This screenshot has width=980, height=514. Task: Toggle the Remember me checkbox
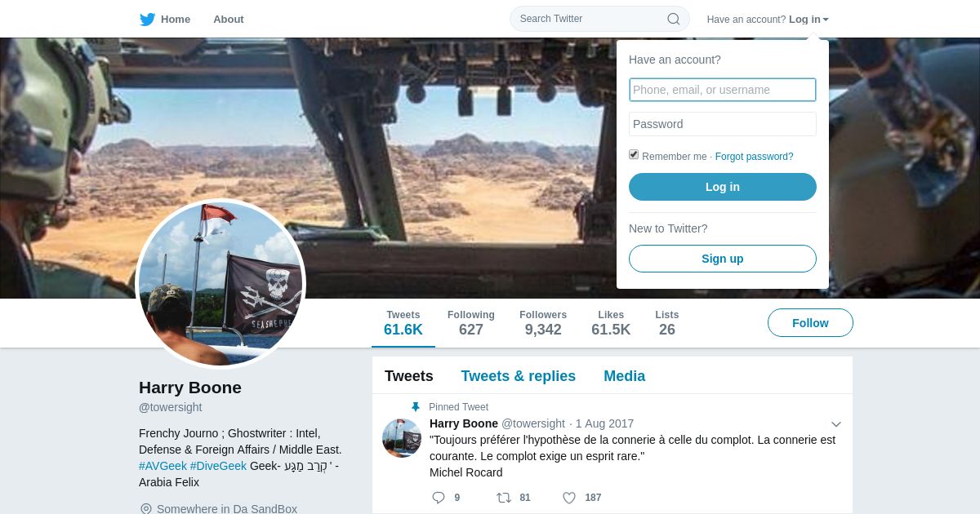click(634, 155)
